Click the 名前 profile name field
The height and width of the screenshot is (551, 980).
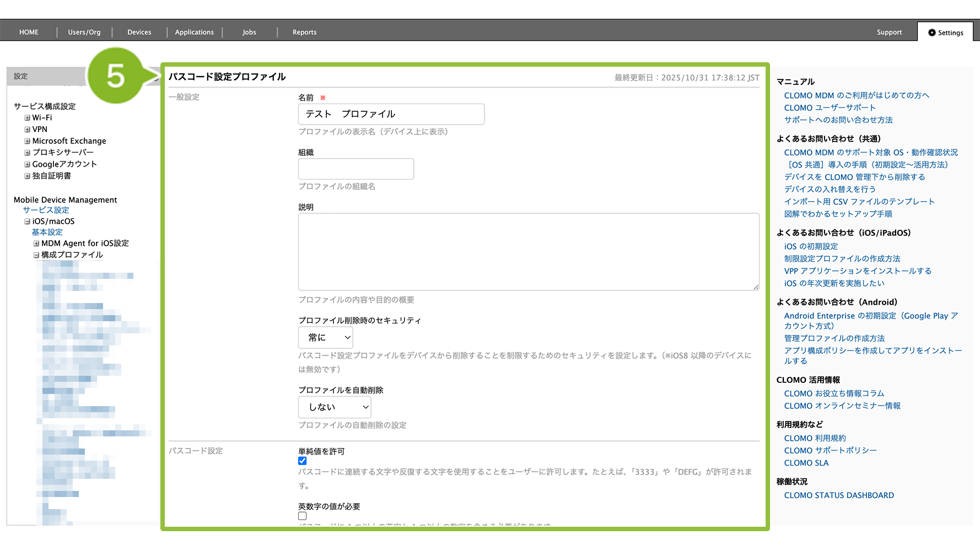click(391, 114)
